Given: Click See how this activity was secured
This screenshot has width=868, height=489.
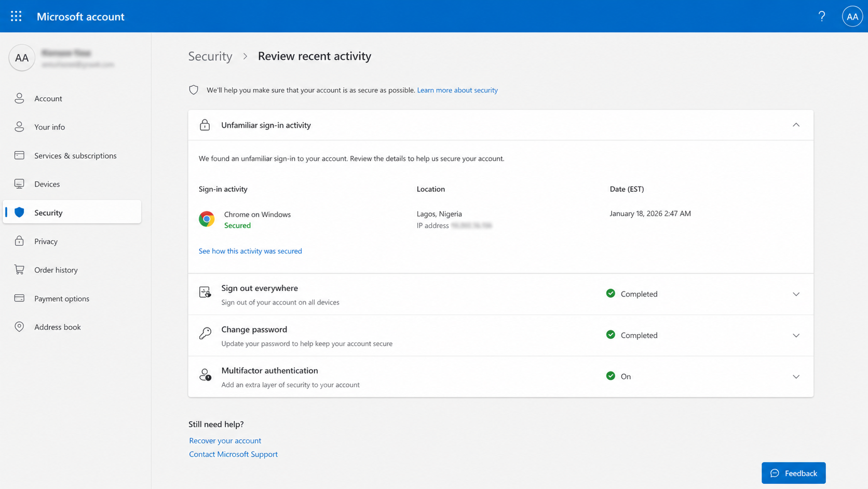Looking at the screenshot, I should (x=250, y=251).
